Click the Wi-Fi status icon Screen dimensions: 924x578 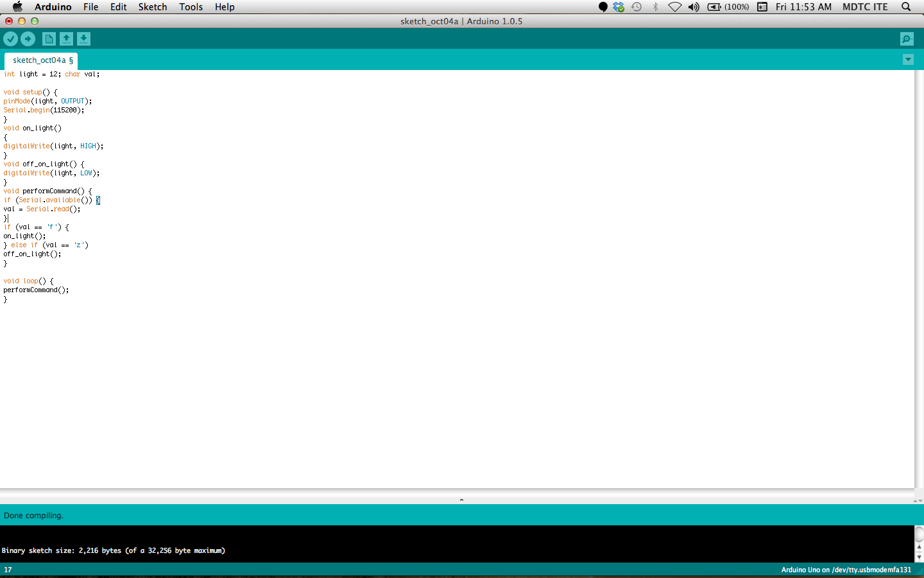point(675,6)
